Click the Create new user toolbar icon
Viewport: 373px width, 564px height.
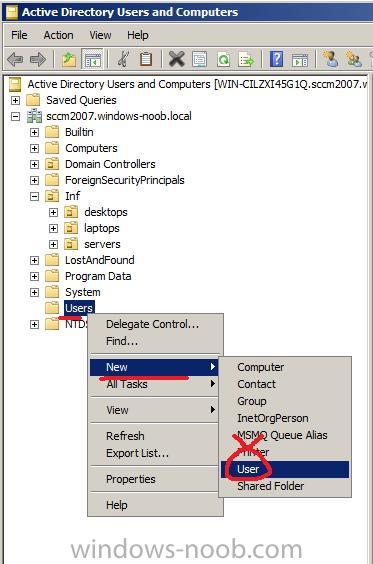click(331, 59)
